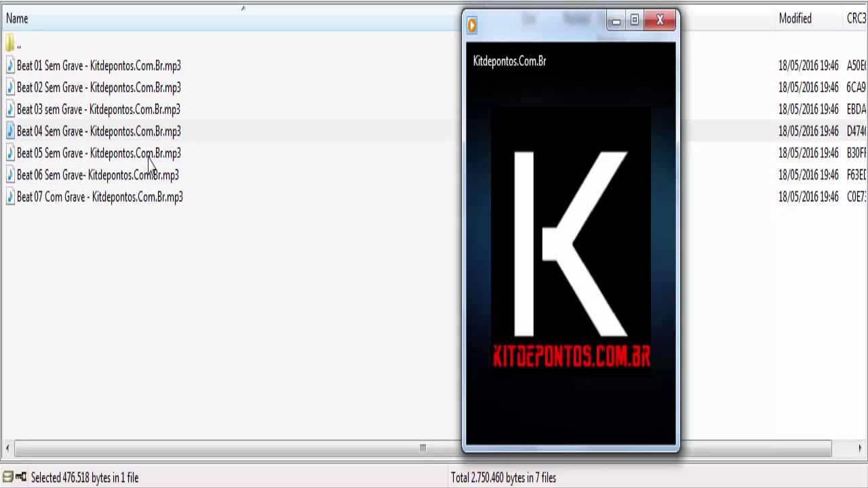Click CRC value starting with C0E7
The image size is (868, 488).
[857, 197]
